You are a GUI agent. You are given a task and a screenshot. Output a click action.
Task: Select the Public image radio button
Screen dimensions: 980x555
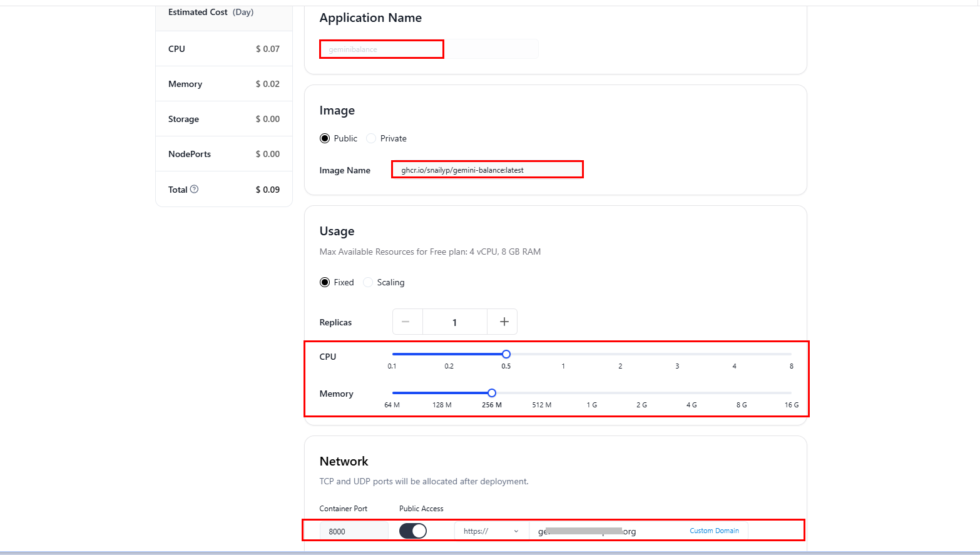[325, 138]
